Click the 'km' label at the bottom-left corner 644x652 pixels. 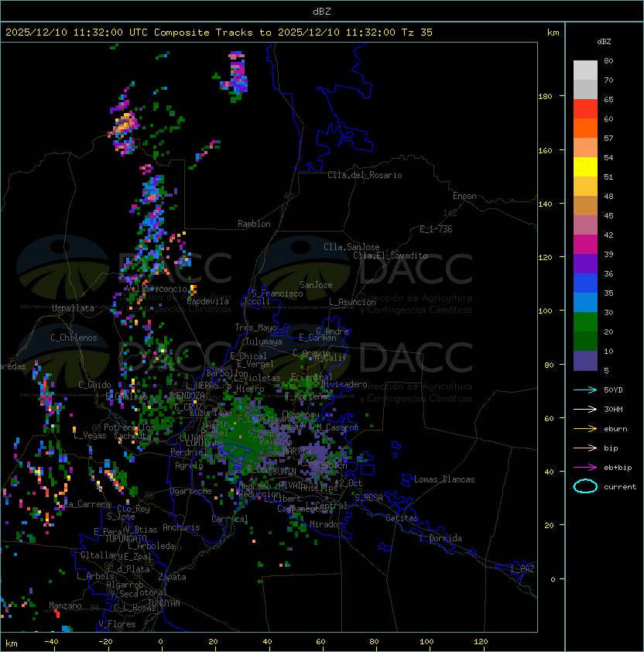12,643
